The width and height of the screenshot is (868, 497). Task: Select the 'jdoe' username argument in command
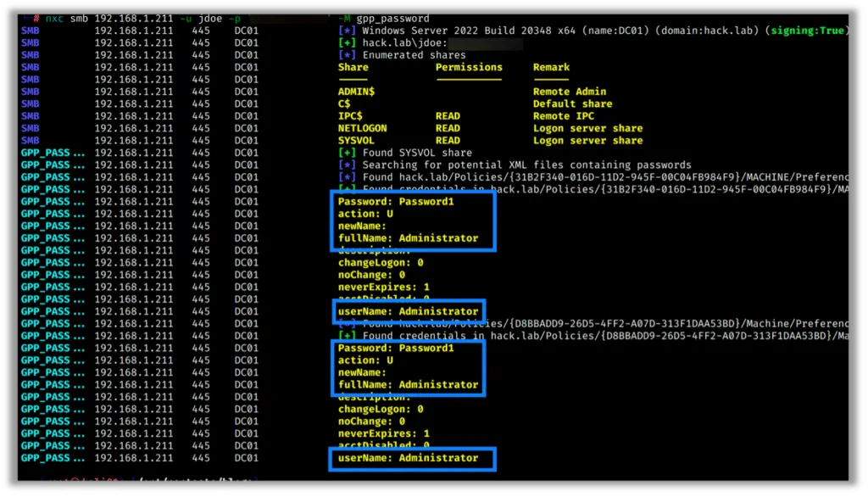(x=210, y=19)
